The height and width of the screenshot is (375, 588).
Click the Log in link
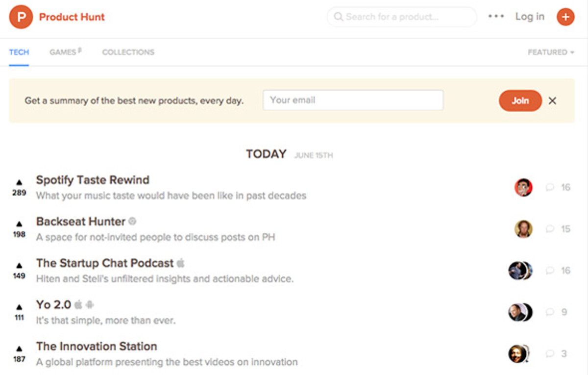(530, 17)
